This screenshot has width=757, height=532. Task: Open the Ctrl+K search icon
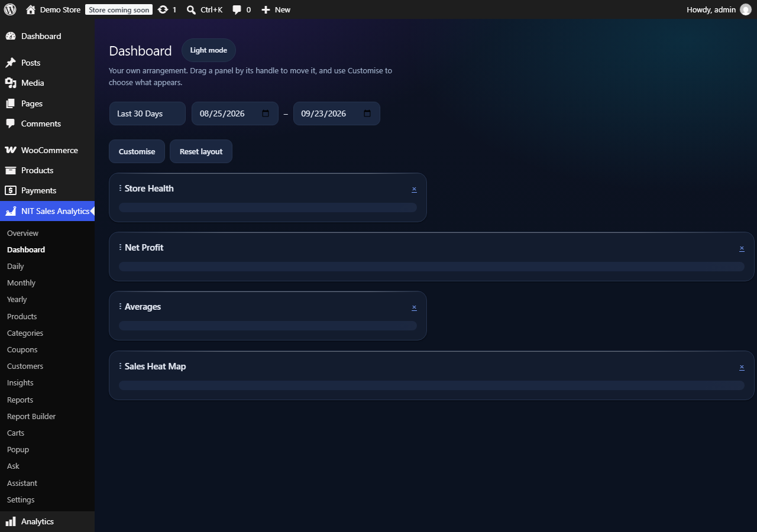coord(191,9)
